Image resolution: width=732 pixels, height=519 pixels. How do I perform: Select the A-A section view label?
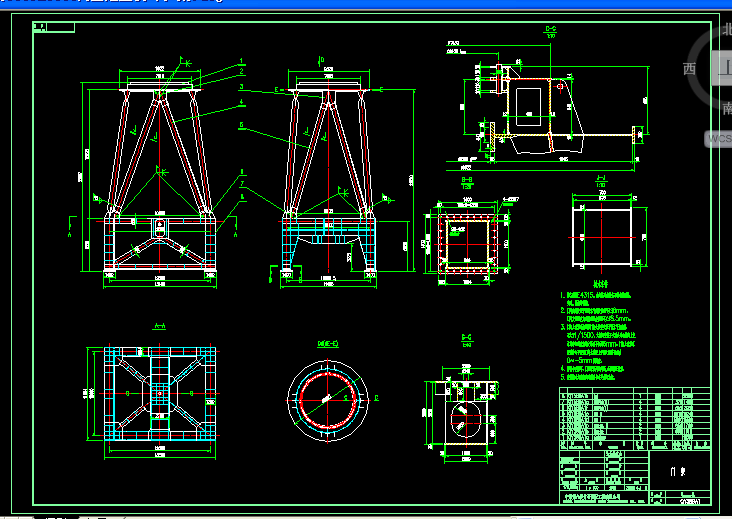(x=160, y=326)
